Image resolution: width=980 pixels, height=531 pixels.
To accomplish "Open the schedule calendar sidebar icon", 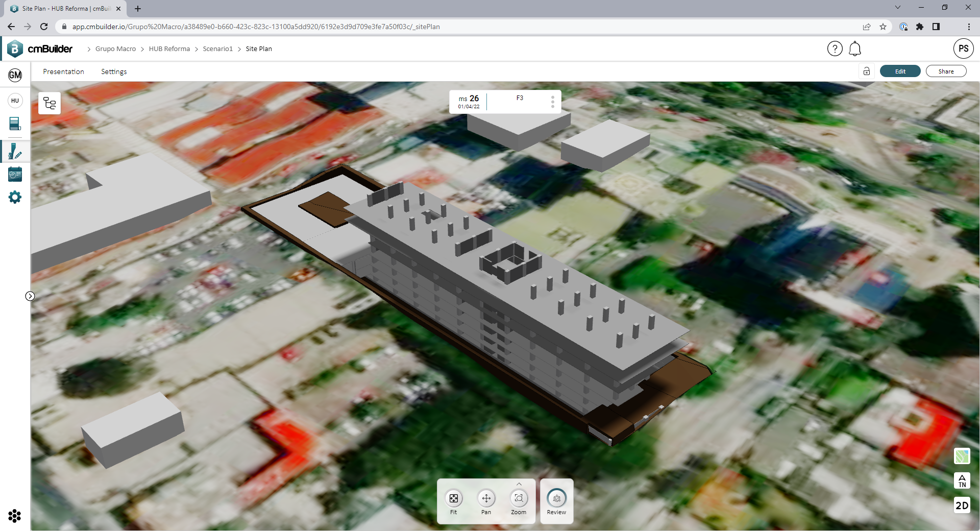I will click(x=15, y=174).
